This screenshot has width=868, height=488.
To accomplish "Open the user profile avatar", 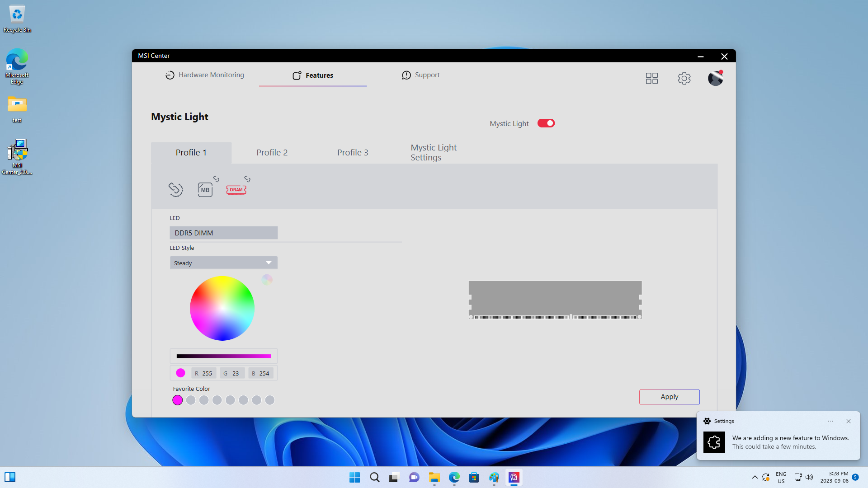I will pos(715,78).
